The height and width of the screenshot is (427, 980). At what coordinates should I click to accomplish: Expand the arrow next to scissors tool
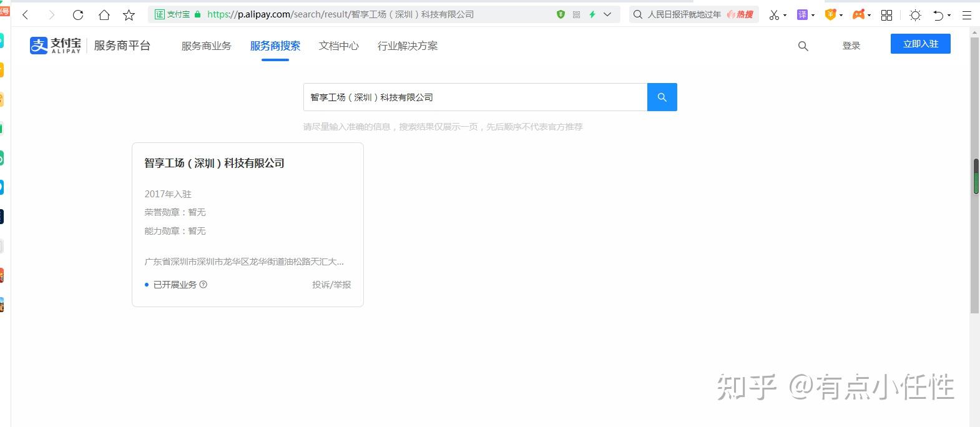(785, 15)
